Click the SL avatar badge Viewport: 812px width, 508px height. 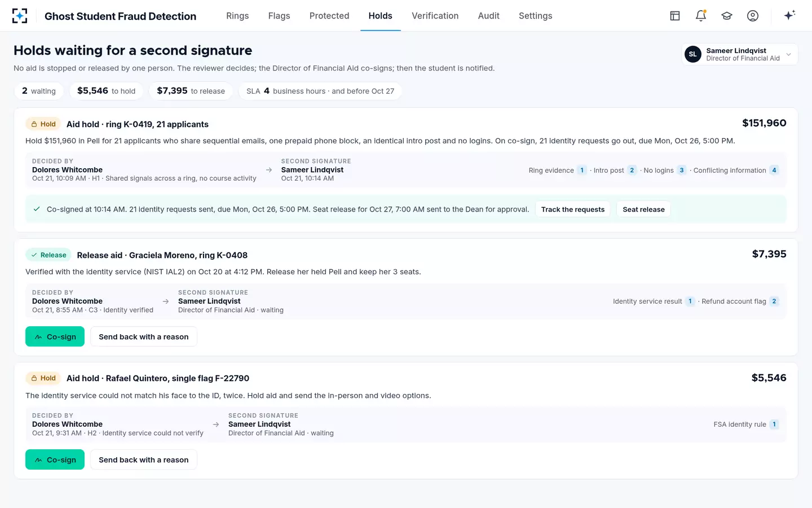click(693, 54)
